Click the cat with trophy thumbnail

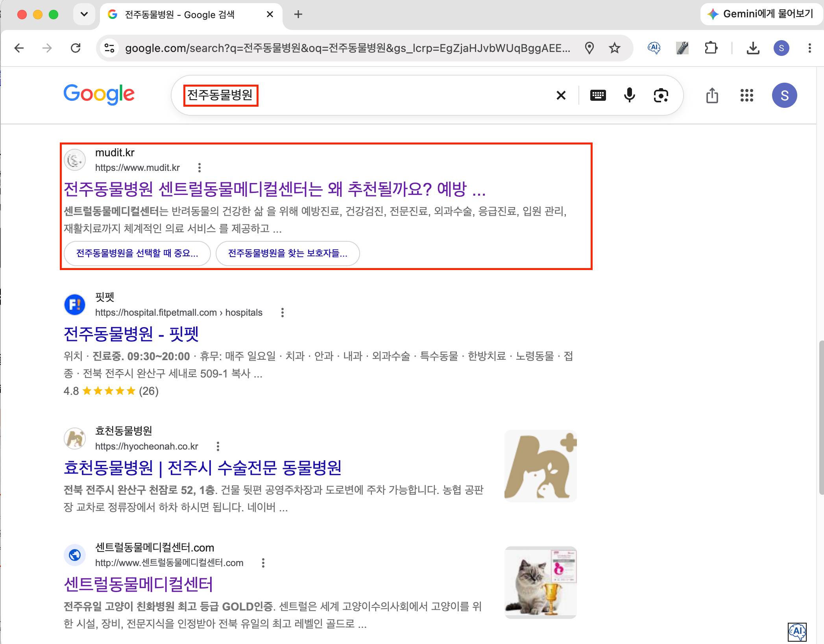point(540,583)
